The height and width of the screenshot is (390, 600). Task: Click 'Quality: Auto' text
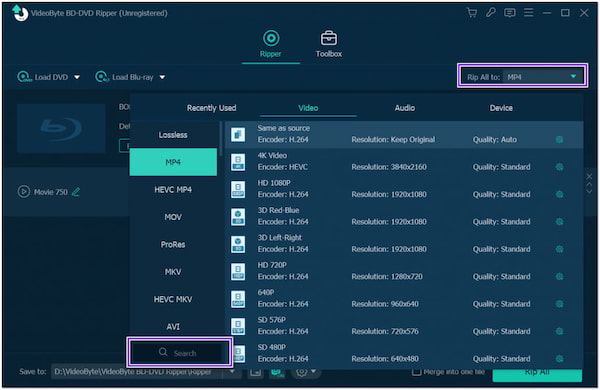[x=495, y=140]
